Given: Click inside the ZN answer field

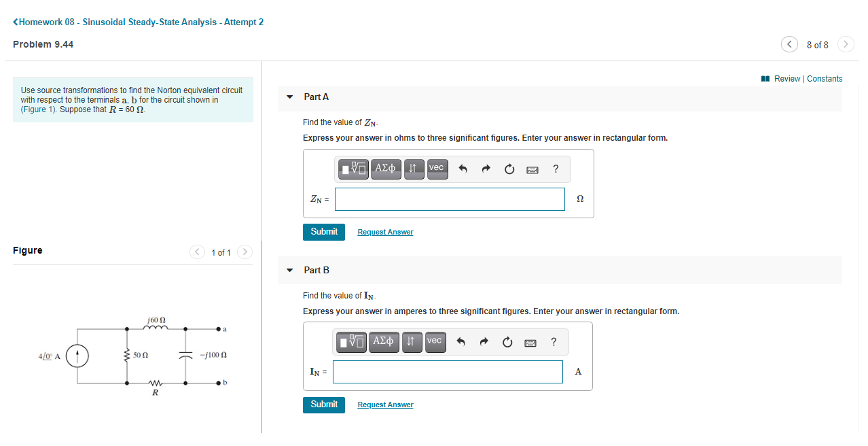Looking at the screenshot, I should (450, 199).
